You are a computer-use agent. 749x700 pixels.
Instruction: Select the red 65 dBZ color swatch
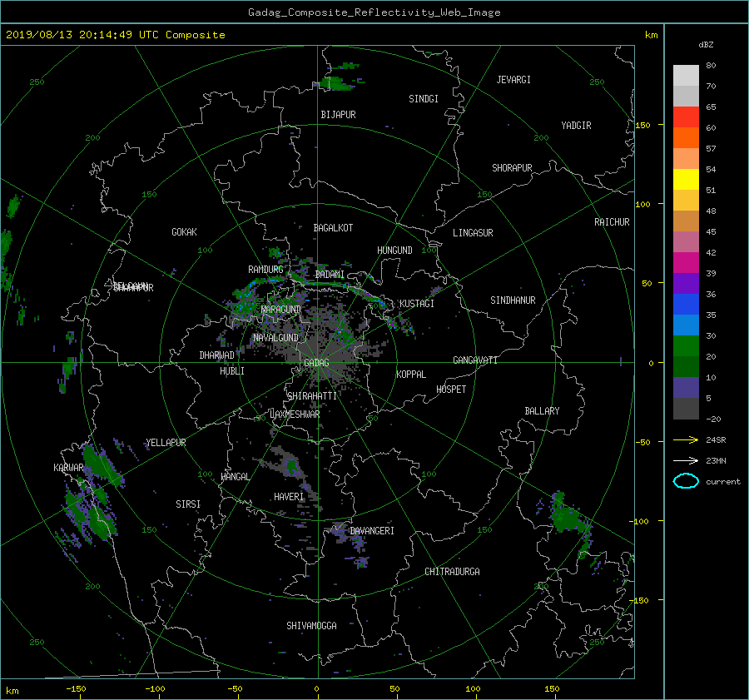686,117
